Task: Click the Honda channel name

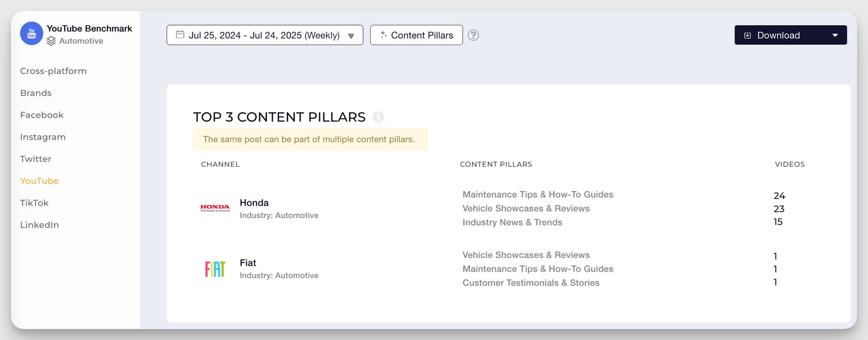Action: [x=254, y=203]
